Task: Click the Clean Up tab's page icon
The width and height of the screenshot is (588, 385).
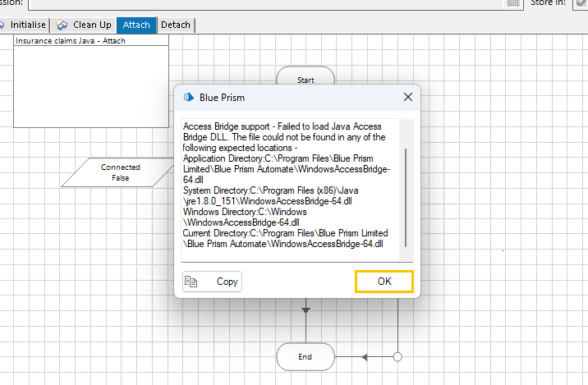Action: coord(62,25)
